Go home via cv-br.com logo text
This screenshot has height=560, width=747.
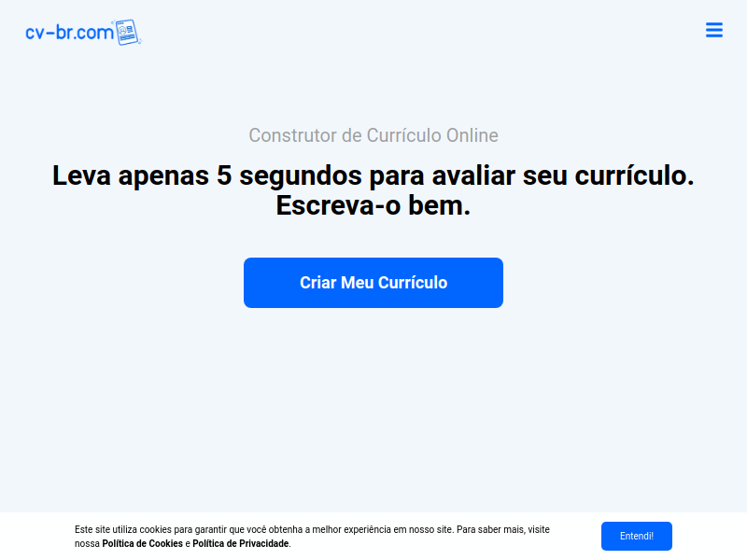(x=69, y=33)
